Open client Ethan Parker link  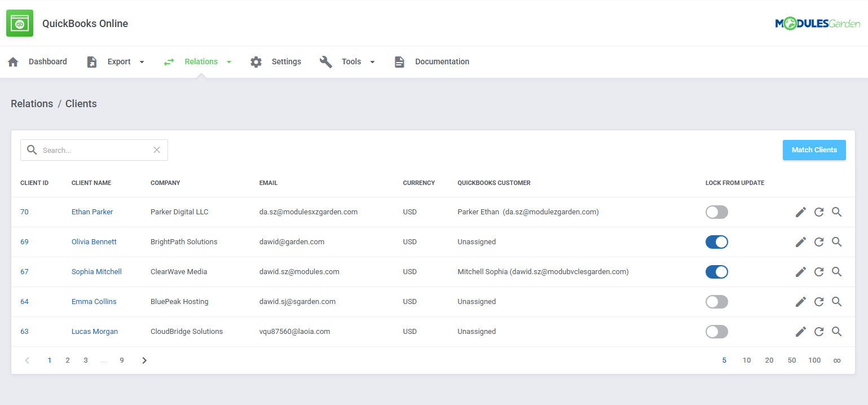coord(92,212)
